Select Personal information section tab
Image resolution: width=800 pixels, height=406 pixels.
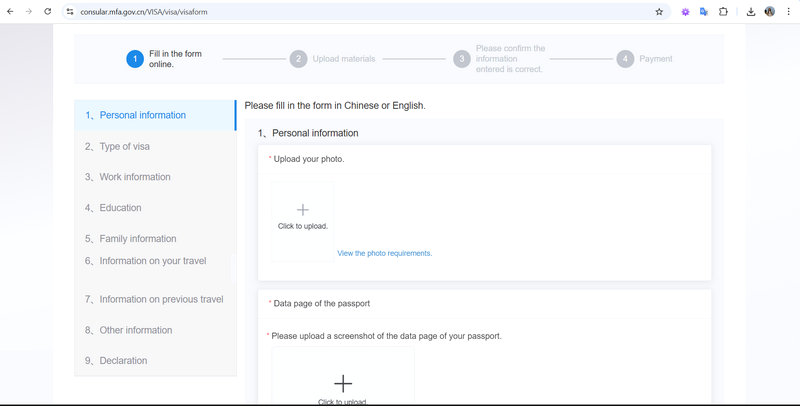(x=155, y=115)
